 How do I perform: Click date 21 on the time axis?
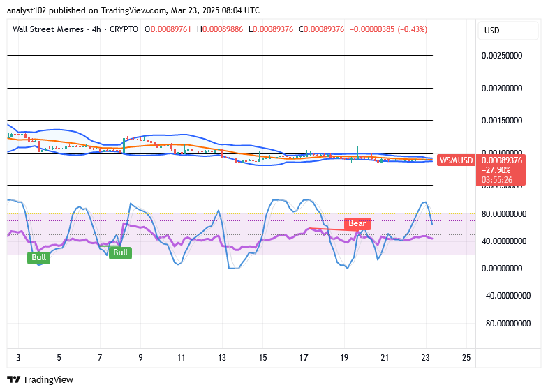click(385, 358)
